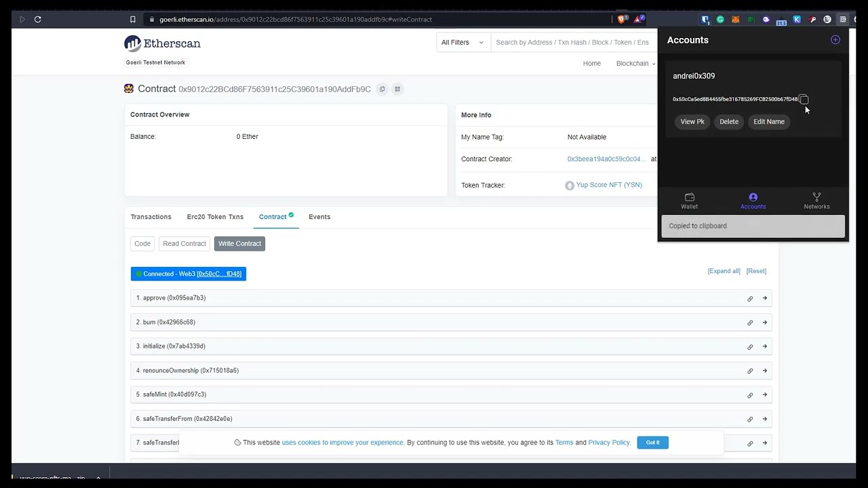Copy the andrei0x309 account address
Image resolution: width=868 pixels, height=488 pixels.
804,100
